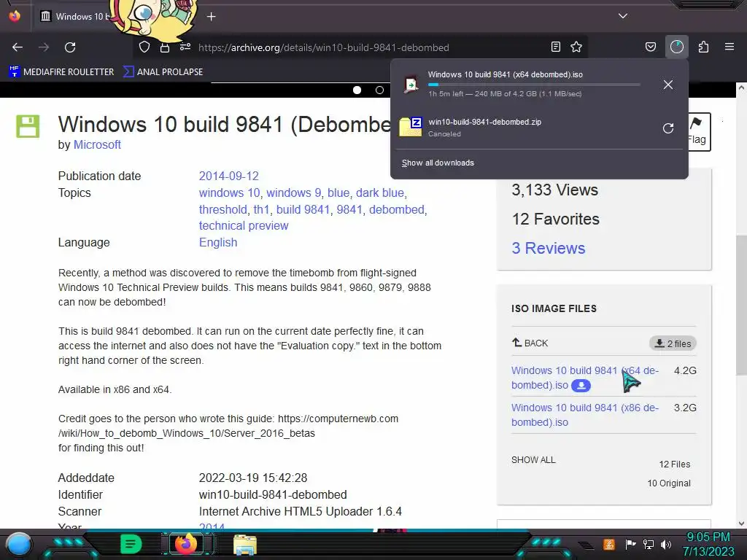Open the Action Center flag tray icon
This screenshot has width=747, height=560.
(x=631, y=544)
